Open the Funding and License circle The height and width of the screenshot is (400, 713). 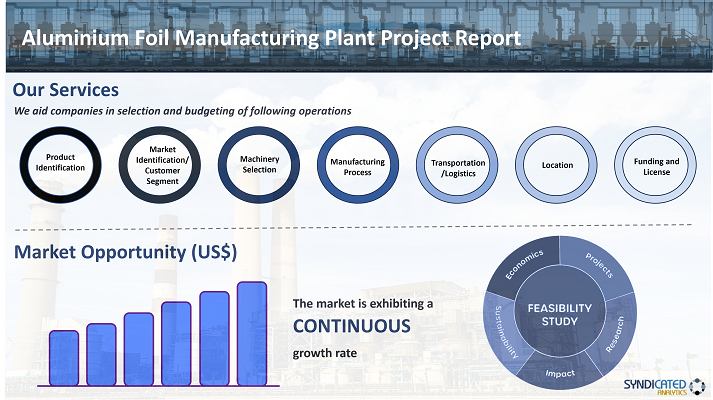656,163
